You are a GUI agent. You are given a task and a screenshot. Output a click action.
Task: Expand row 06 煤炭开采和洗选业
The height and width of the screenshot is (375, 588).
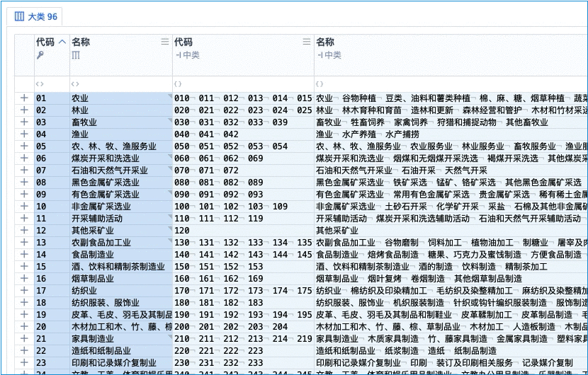(24, 158)
